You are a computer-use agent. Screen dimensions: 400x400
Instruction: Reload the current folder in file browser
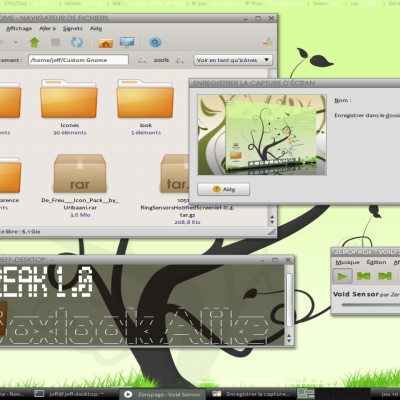coord(77,42)
